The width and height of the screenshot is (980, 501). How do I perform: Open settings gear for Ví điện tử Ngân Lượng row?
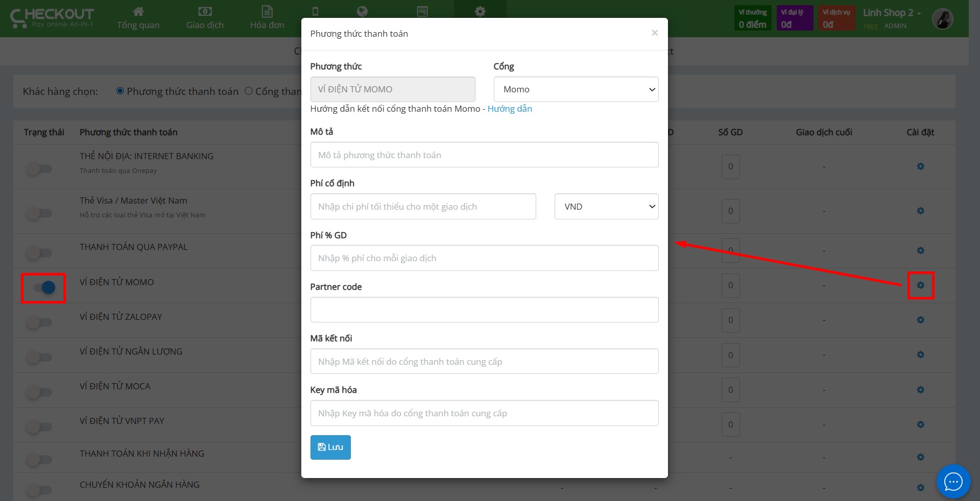920,355
